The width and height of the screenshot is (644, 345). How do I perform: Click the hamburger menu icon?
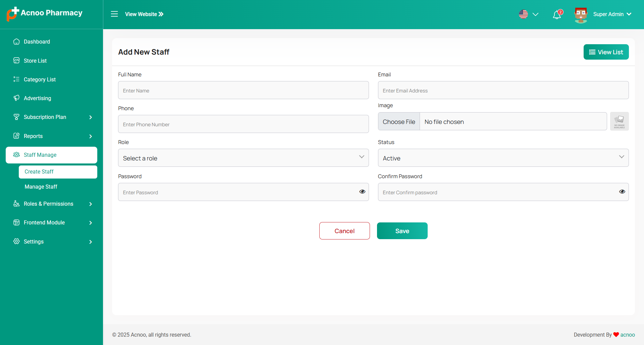(x=114, y=14)
